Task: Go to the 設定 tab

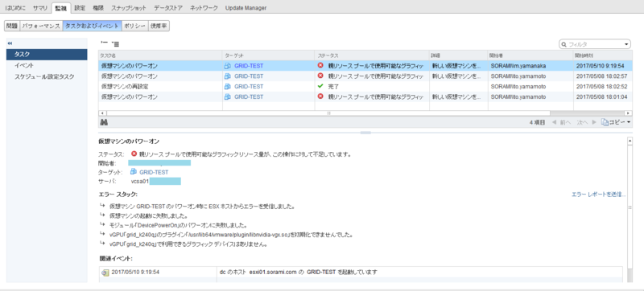Action: pos(80,8)
